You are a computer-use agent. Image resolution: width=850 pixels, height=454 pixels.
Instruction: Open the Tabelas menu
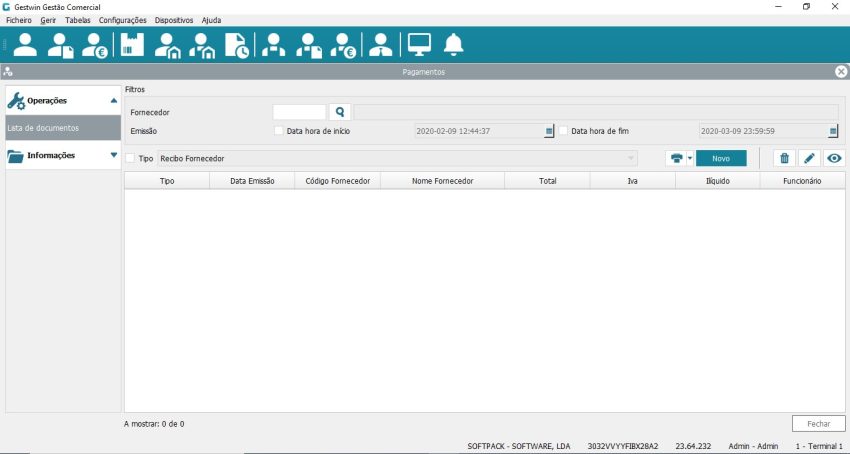[x=77, y=20]
